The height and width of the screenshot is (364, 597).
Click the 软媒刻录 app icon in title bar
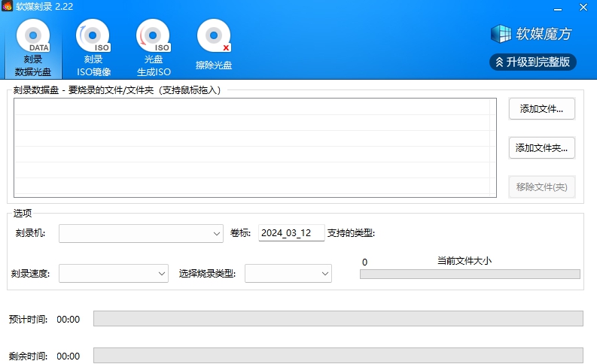point(8,6)
